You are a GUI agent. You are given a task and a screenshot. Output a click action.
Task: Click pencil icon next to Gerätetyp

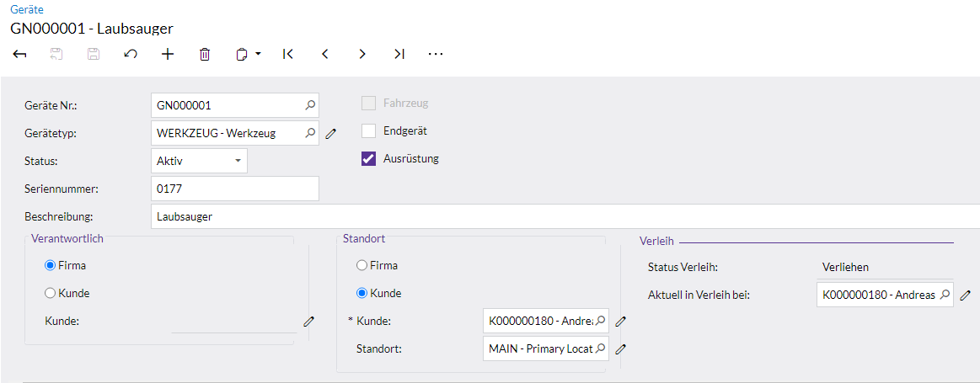coord(331,133)
